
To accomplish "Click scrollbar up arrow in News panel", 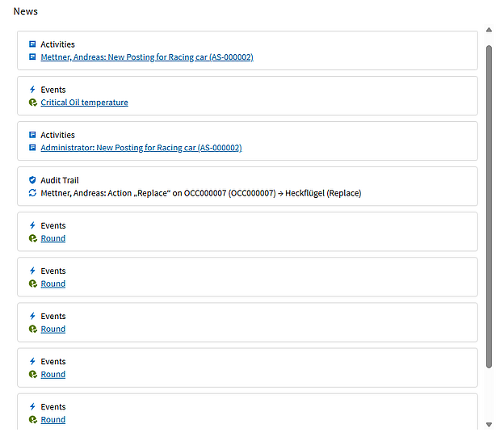I will coord(489,30).
